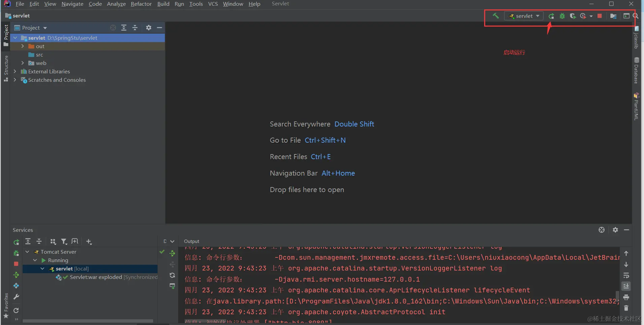Open the Help menu
Screen dimensions: 644x325
point(254,4)
